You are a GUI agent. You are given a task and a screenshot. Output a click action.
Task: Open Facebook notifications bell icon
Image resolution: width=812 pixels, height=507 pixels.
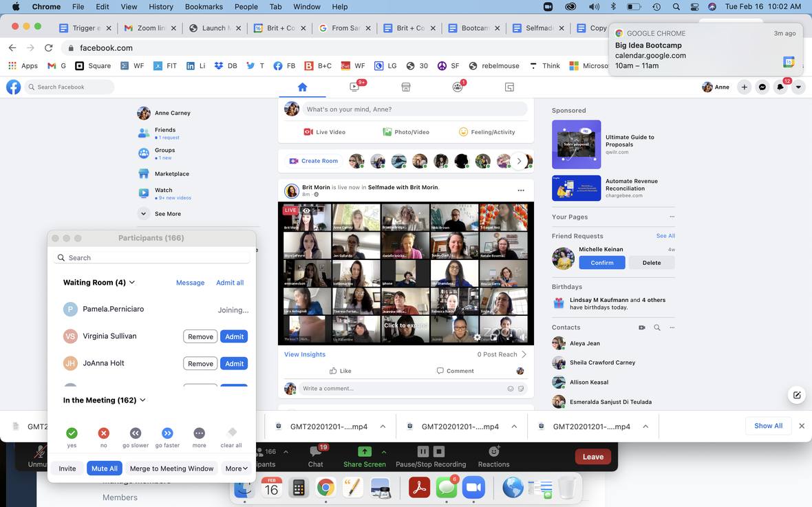coord(780,87)
